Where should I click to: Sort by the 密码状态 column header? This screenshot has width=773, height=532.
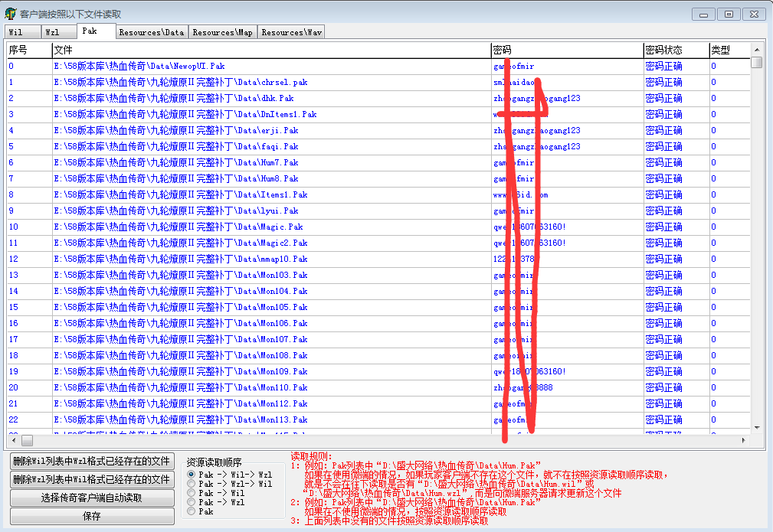pyautogui.click(x=663, y=51)
